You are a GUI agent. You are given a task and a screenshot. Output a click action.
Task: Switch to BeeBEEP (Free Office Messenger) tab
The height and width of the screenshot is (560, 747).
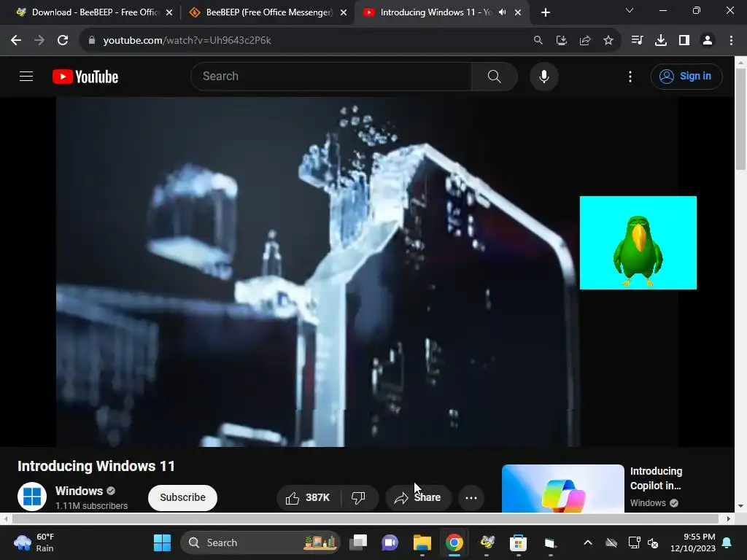pos(267,12)
